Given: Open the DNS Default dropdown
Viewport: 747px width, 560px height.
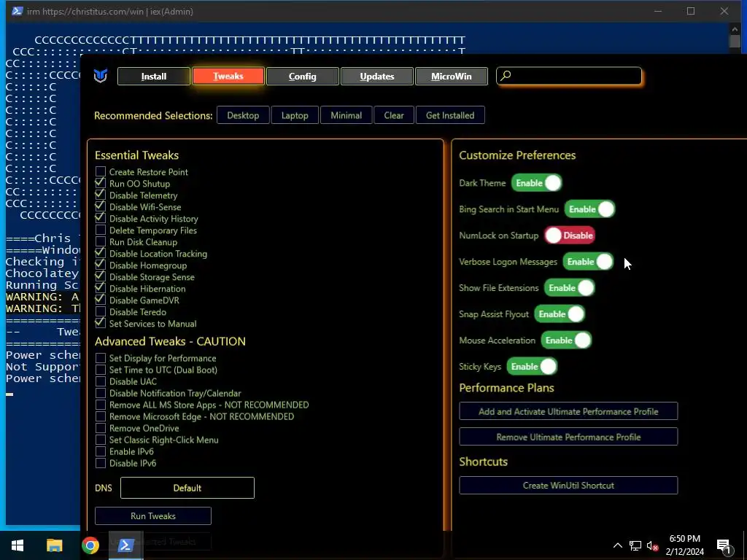Looking at the screenshot, I should 187,488.
